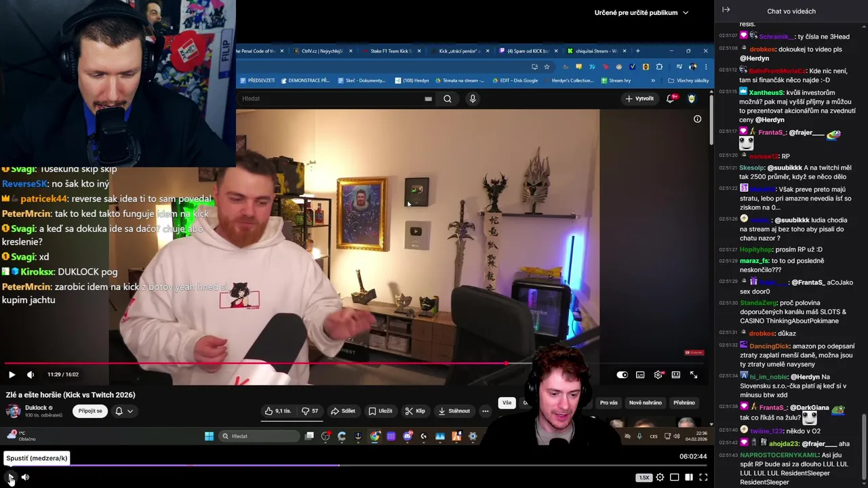Image resolution: width=868 pixels, height=488 pixels.
Task: Dislike the video showing 57
Action: (310, 411)
